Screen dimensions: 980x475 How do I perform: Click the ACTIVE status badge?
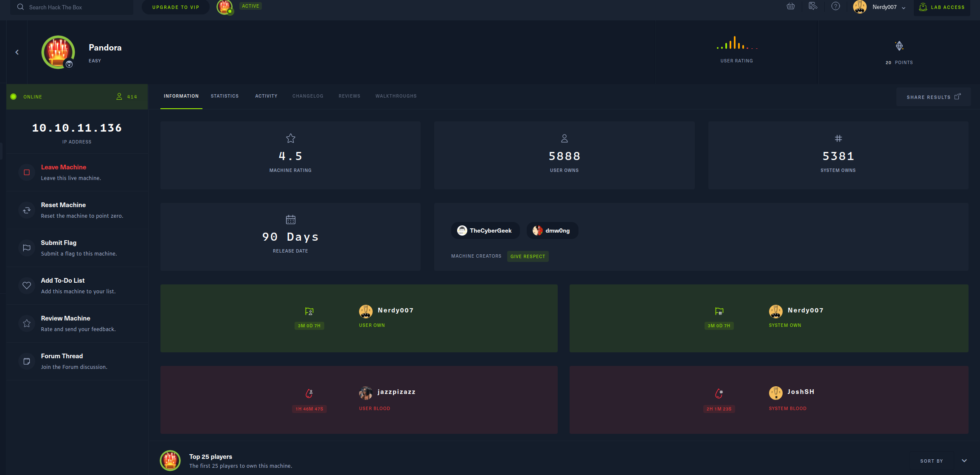(250, 6)
